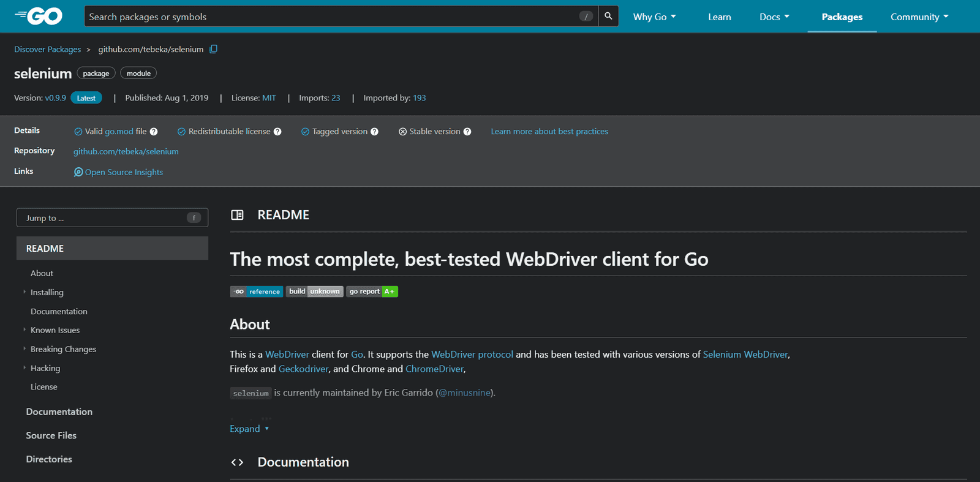Open the Discover Packages breadcrumb
The width and height of the screenshot is (980, 482).
click(x=47, y=49)
